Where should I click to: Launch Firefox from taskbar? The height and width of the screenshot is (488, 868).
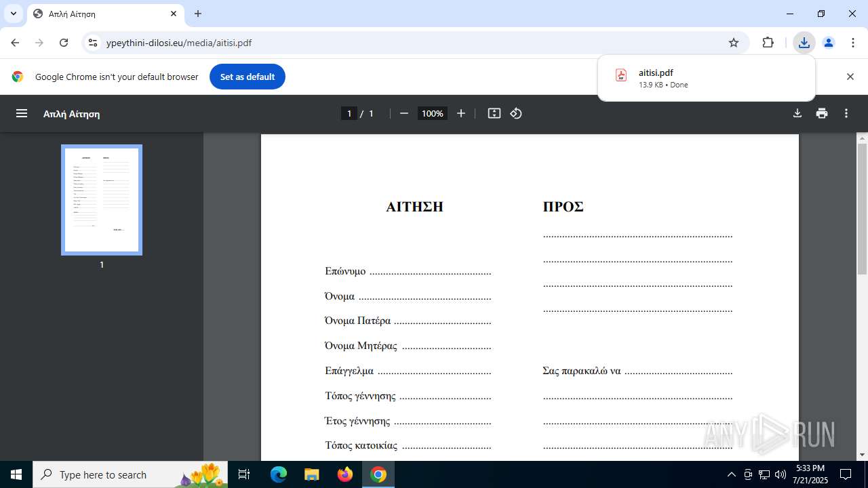pos(345,474)
